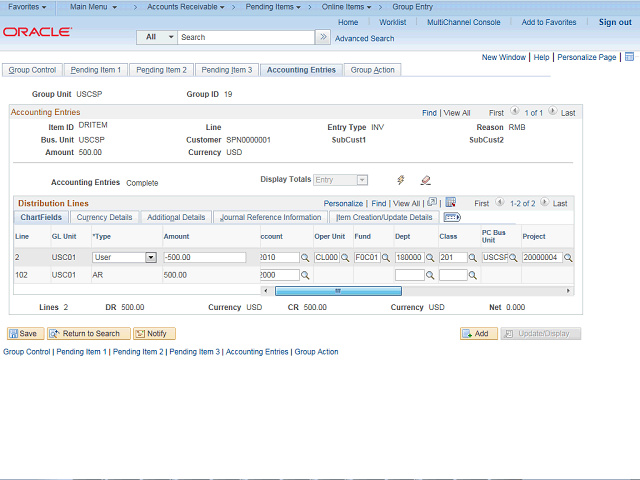Image resolution: width=640 pixels, height=480 pixels.
Task: Click the Personalize Page link
Action: tap(587, 57)
